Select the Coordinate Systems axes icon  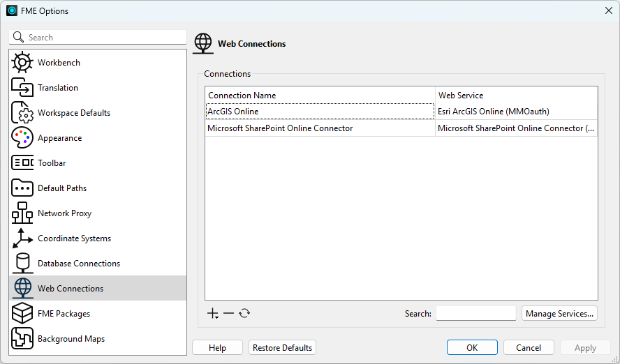click(x=22, y=238)
